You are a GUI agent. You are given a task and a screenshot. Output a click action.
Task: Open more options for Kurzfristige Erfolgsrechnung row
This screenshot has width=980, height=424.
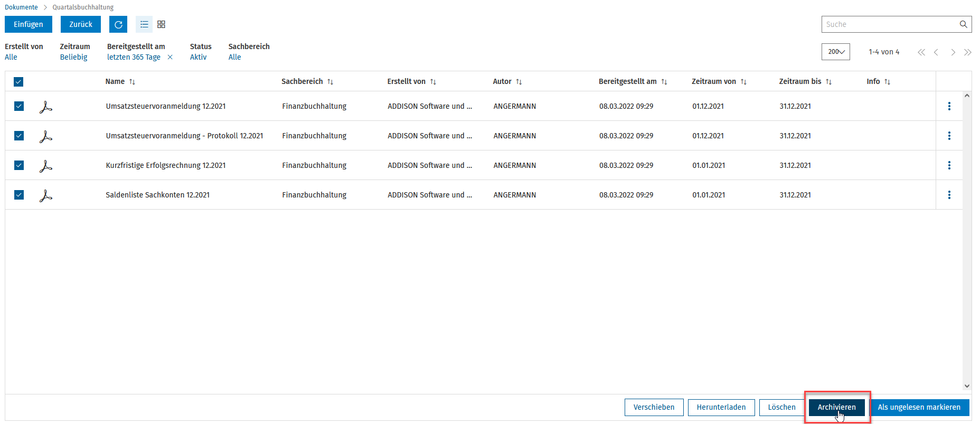pos(949,165)
